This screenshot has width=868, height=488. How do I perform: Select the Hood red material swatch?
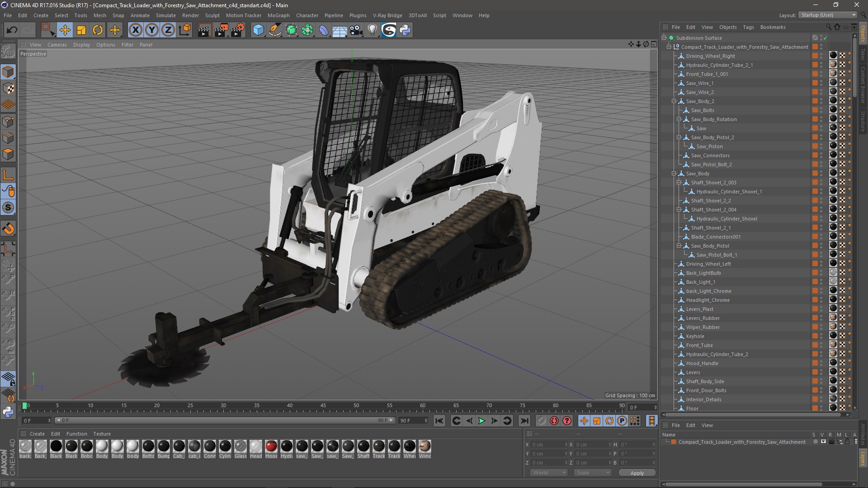(x=271, y=449)
